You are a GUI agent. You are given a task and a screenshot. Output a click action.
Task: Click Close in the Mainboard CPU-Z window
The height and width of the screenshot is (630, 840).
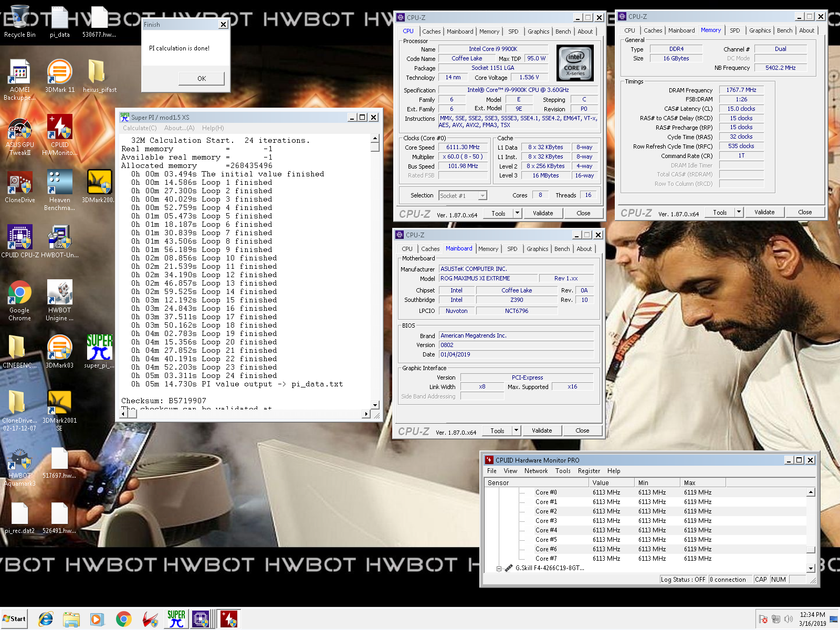[582, 430]
